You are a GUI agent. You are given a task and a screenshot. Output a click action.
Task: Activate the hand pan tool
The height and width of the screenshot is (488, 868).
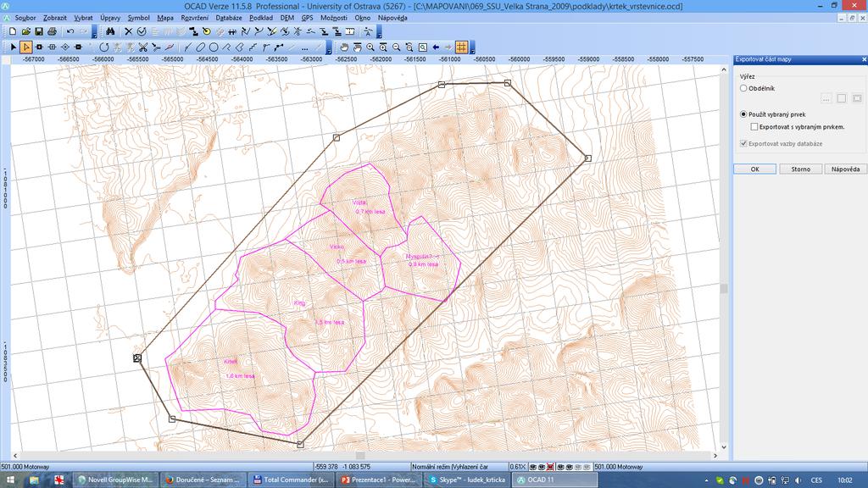tap(344, 47)
